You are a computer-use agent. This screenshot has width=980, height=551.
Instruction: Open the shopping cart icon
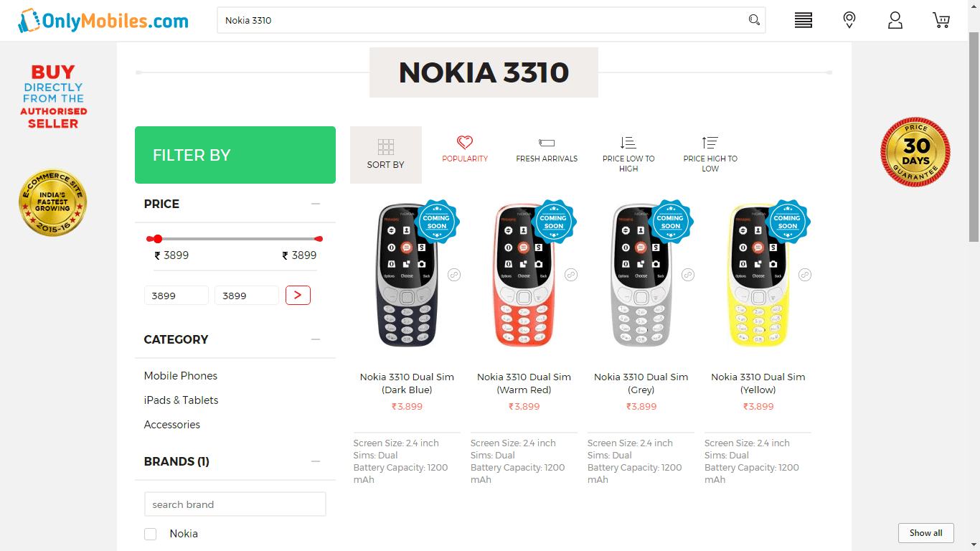(x=941, y=20)
